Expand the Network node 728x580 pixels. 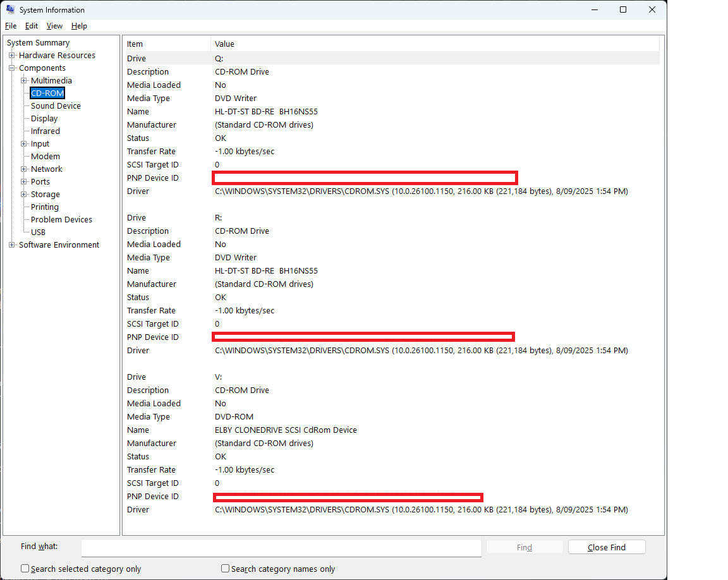pyautogui.click(x=23, y=169)
